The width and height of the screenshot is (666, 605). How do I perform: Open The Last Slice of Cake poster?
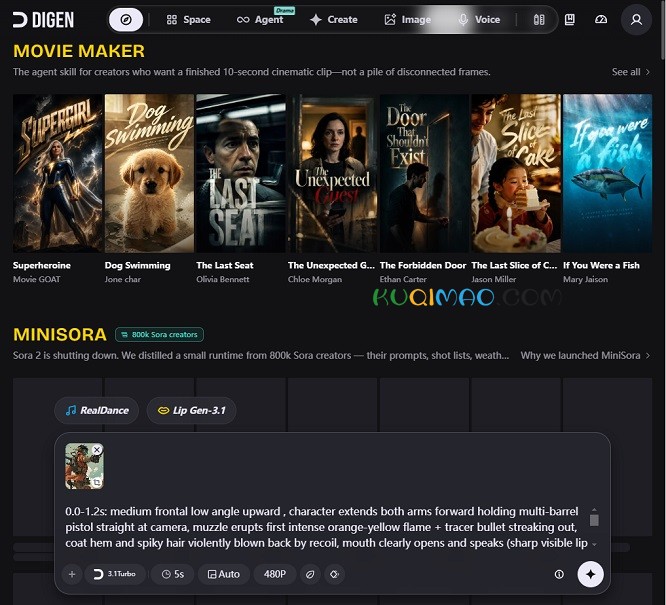516,173
